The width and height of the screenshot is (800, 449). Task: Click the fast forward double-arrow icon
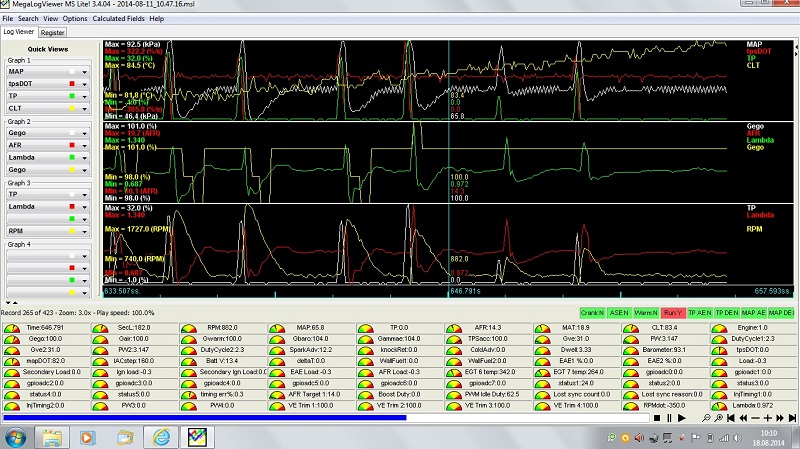[780, 418]
